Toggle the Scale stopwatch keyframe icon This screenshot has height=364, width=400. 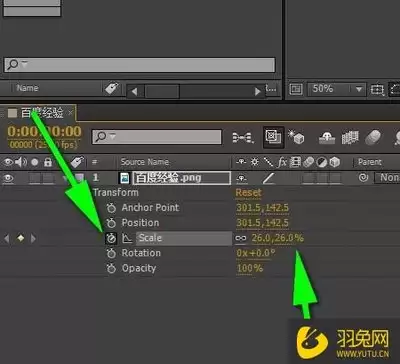111,238
